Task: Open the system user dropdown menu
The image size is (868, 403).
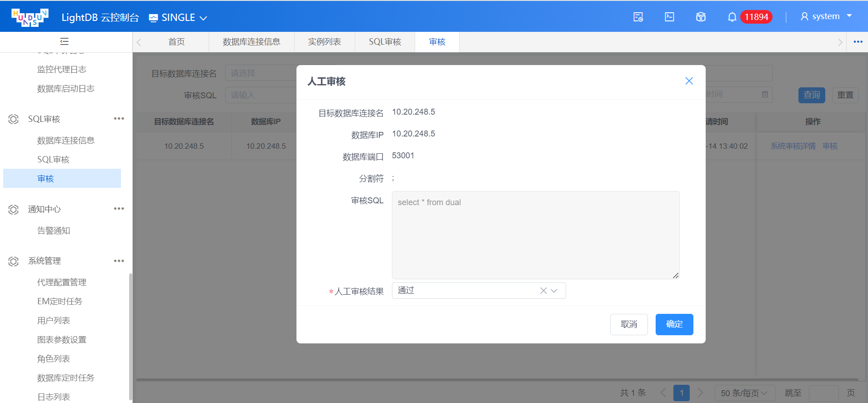Action: [x=849, y=16]
